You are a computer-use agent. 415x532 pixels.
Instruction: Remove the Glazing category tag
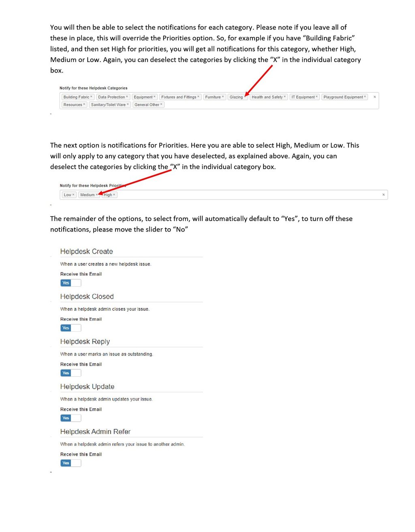tap(245, 97)
